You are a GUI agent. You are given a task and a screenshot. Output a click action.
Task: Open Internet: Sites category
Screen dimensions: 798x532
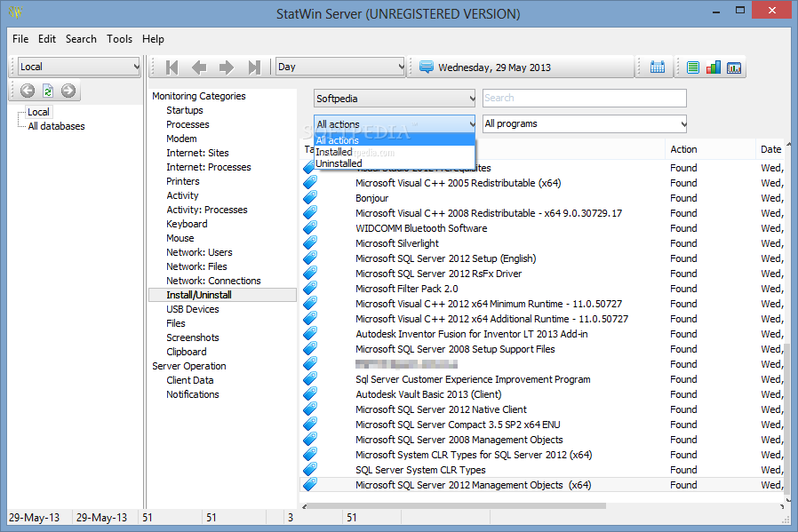[197, 153]
